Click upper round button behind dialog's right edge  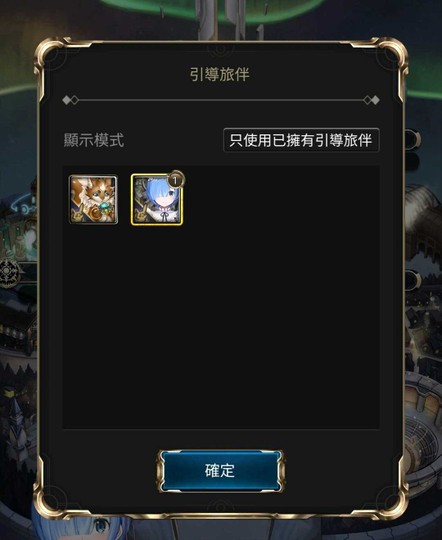(x=412, y=139)
